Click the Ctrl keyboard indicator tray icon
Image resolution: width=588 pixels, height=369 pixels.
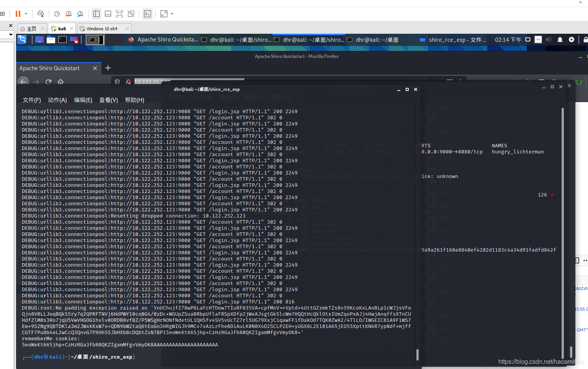(x=538, y=40)
